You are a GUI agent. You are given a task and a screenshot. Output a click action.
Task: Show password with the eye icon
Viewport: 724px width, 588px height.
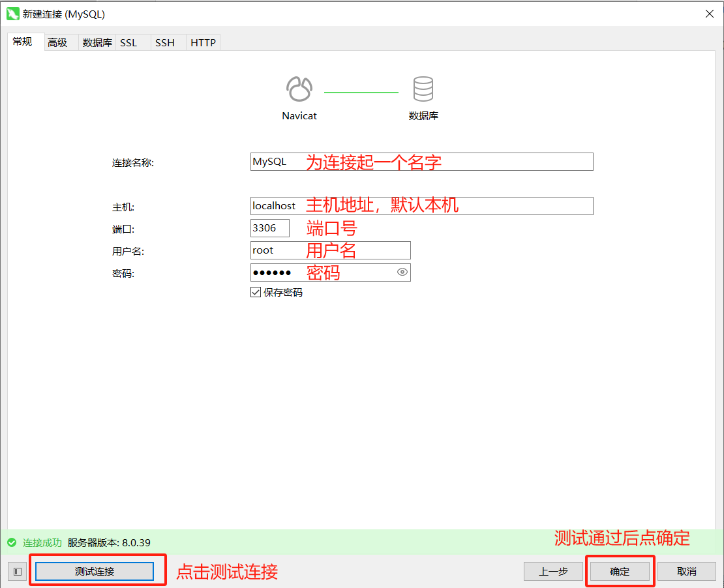(402, 272)
